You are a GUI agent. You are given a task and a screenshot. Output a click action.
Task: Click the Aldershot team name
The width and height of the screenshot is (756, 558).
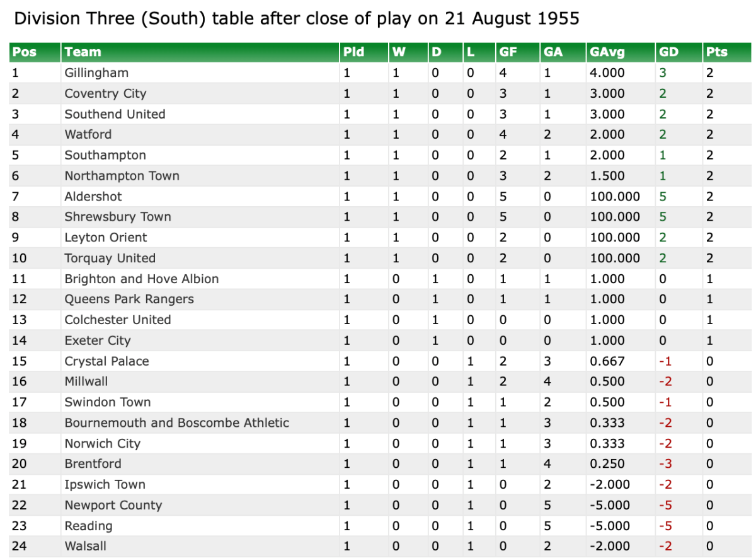point(93,197)
